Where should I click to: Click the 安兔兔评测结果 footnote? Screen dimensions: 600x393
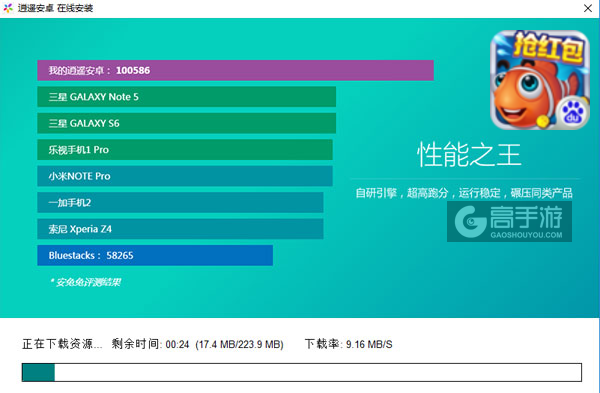pyautogui.click(x=85, y=282)
